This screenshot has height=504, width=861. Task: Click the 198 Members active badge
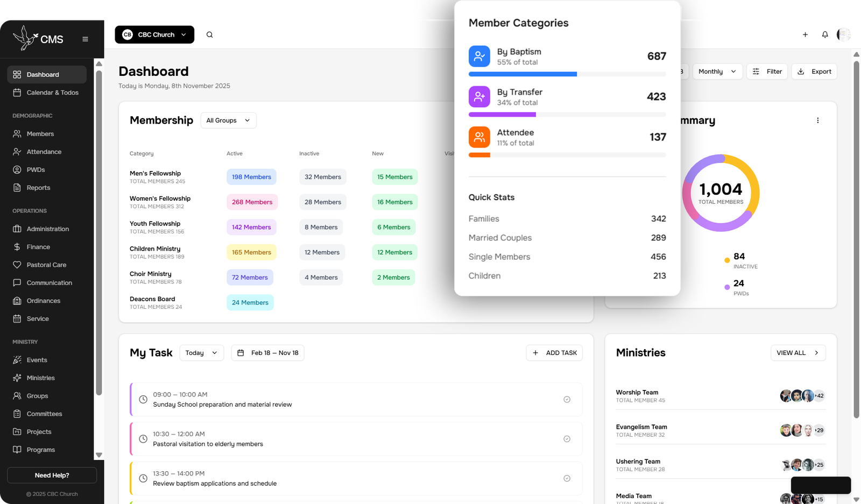click(x=251, y=177)
